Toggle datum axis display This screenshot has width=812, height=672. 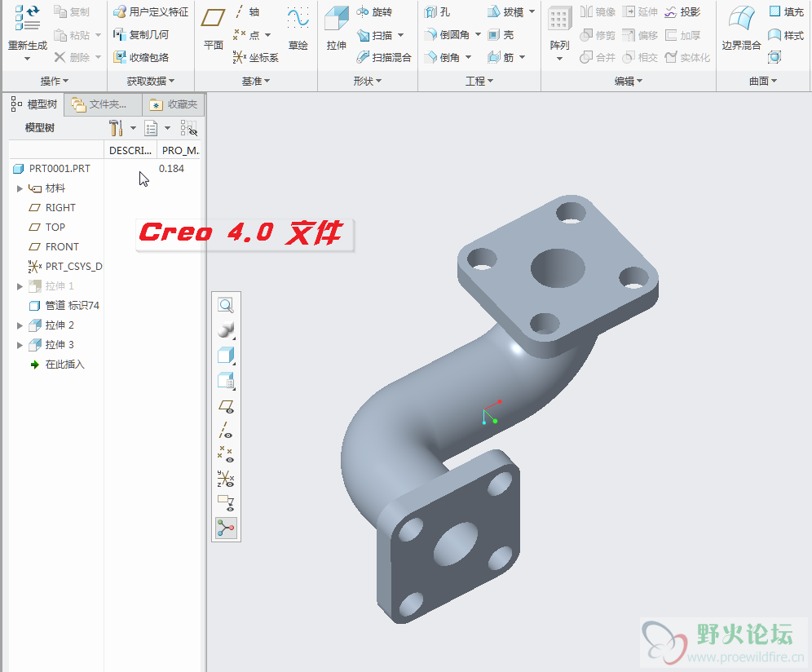[x=226, y=431]
